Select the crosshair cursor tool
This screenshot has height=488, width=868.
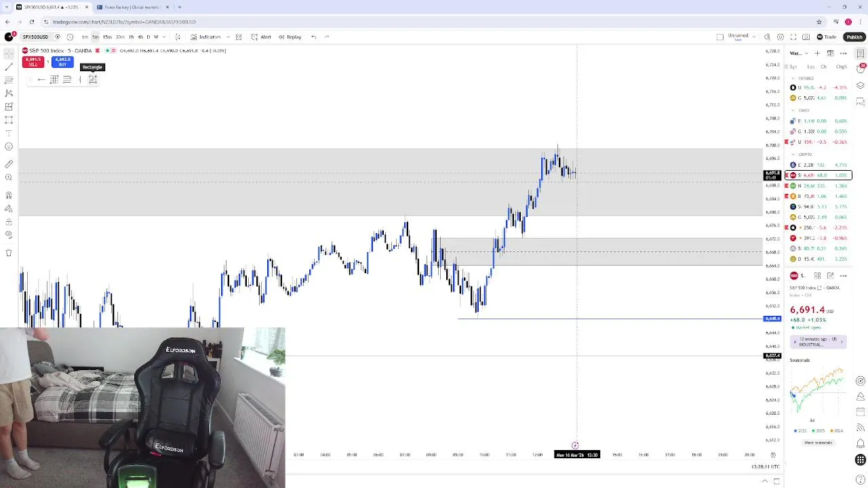click(9, 53)
